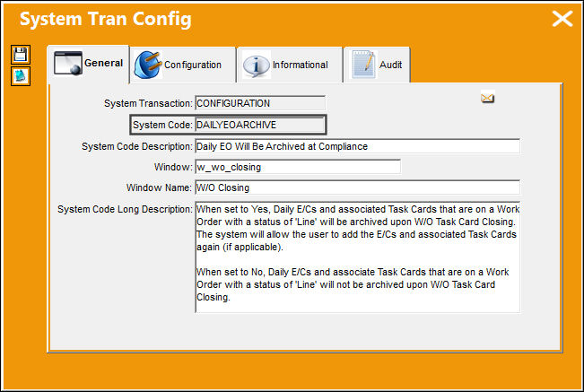Click the blue plug Configuration icon

(148, 65)
